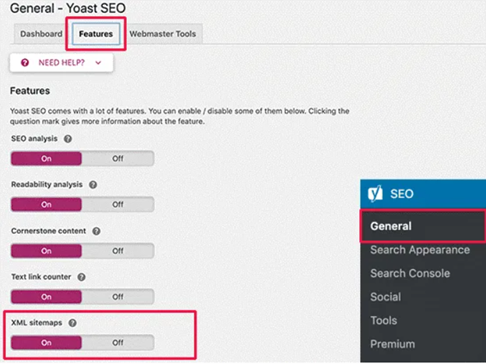Switch Readability analysis to Off
This screenshot has height=364, width=486.
[x=118, y=204]
